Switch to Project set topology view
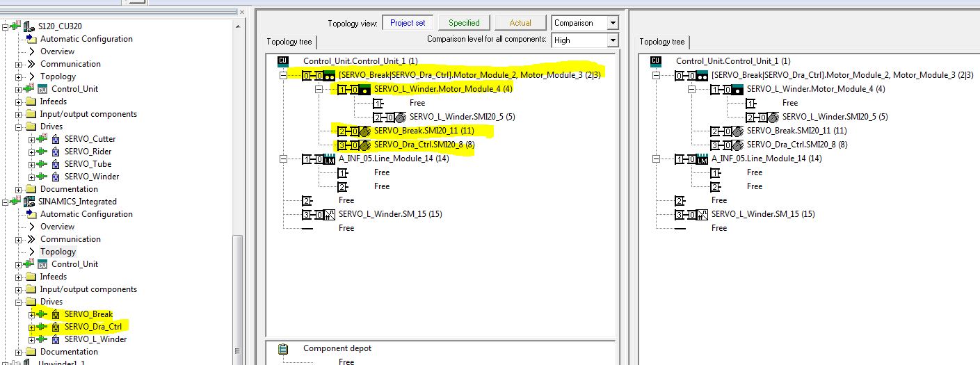This screenshot has height=365, width=980. (x=408, y=23)
